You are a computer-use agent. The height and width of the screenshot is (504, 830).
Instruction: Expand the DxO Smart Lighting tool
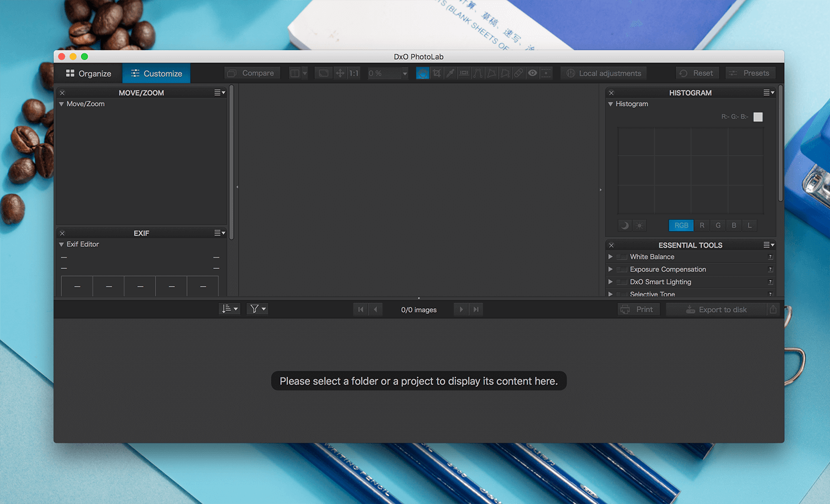coord(610,282)
